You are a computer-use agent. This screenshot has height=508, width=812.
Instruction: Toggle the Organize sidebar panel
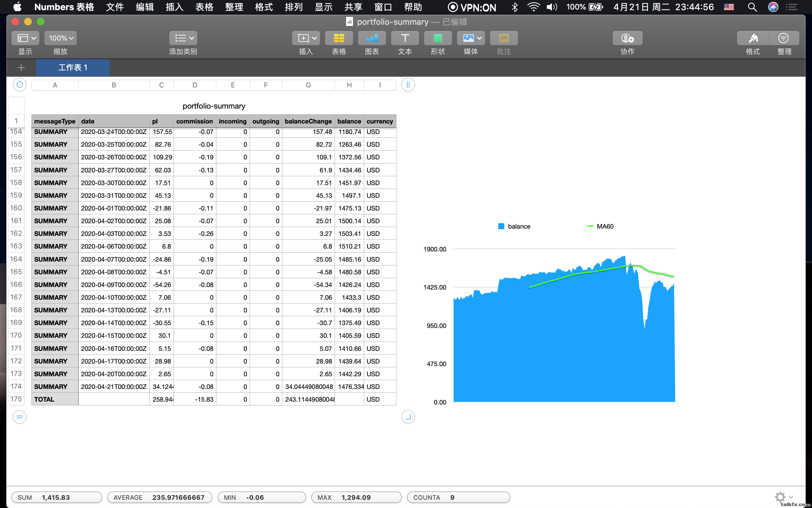click(x=784, y=38)
